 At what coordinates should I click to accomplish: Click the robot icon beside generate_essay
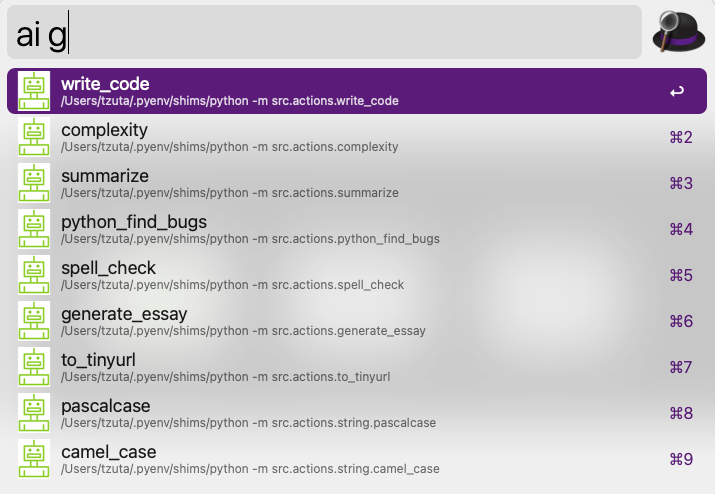tap(34, 321)
